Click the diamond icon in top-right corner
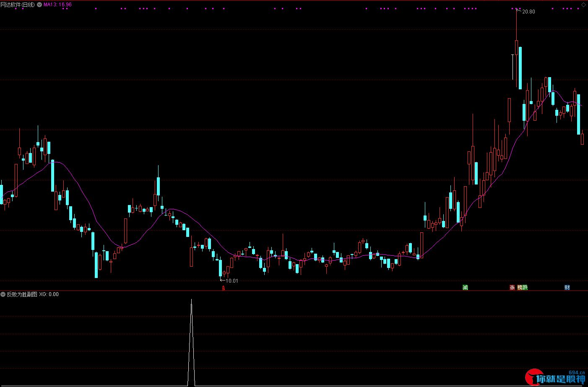 [583, 5]
